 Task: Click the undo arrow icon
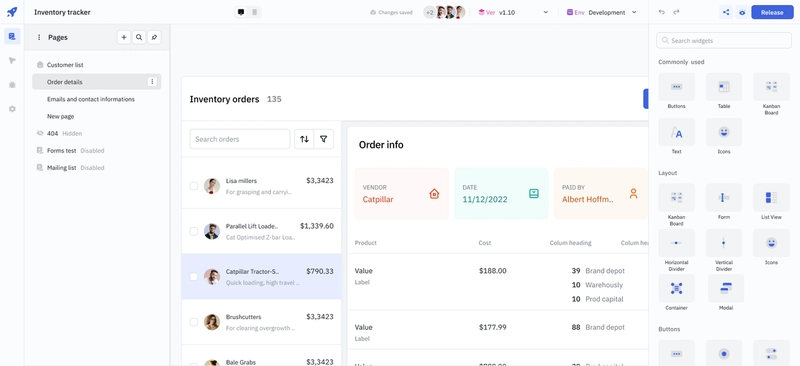[662, 12]
